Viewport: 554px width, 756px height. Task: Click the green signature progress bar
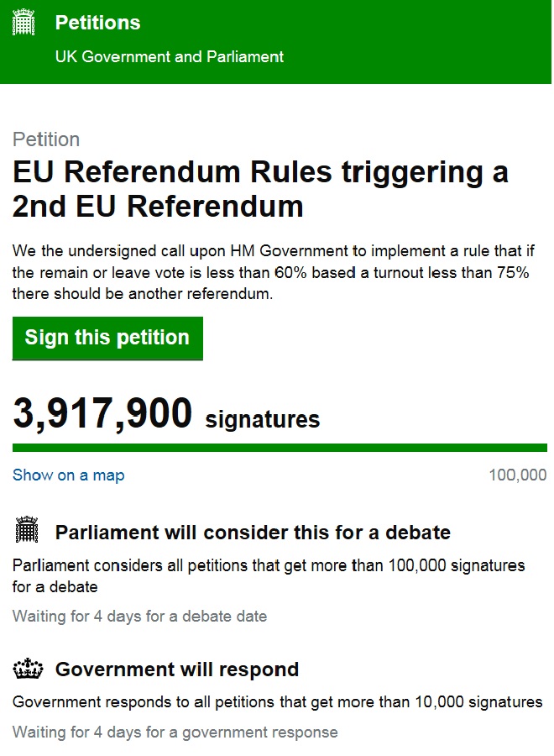[280, 448]
